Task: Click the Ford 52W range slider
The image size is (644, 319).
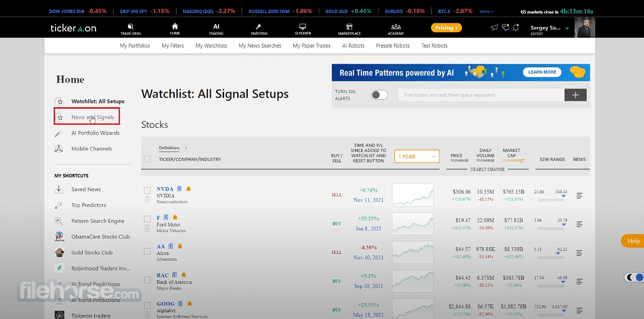Action: (551, 228)
